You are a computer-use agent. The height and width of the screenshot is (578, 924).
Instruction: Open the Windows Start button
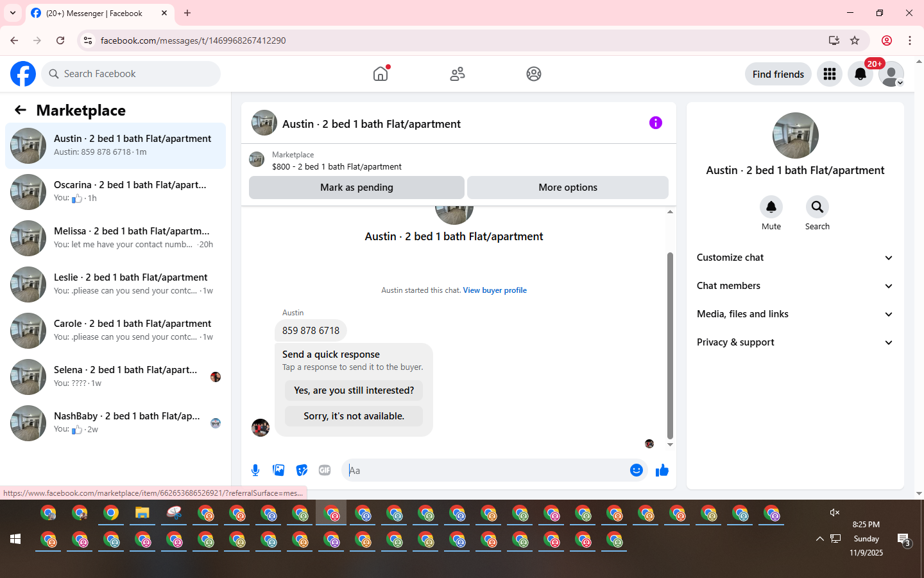coord(15,539)
